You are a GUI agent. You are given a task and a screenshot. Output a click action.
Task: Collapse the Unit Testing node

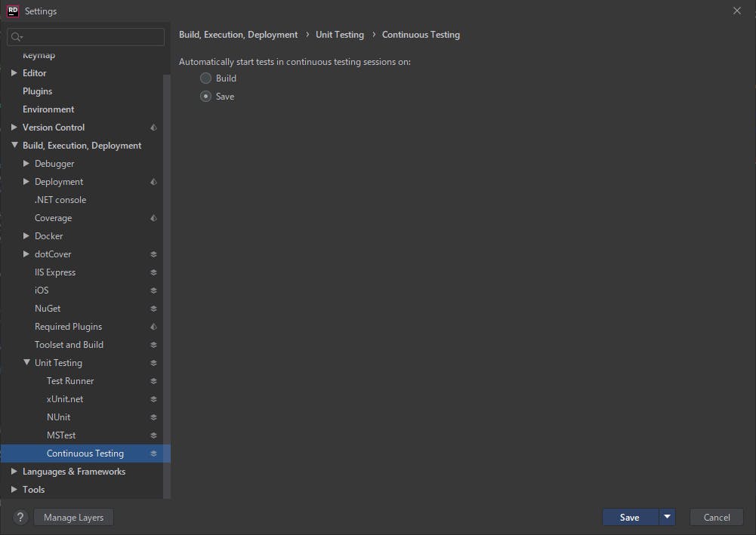26,362
